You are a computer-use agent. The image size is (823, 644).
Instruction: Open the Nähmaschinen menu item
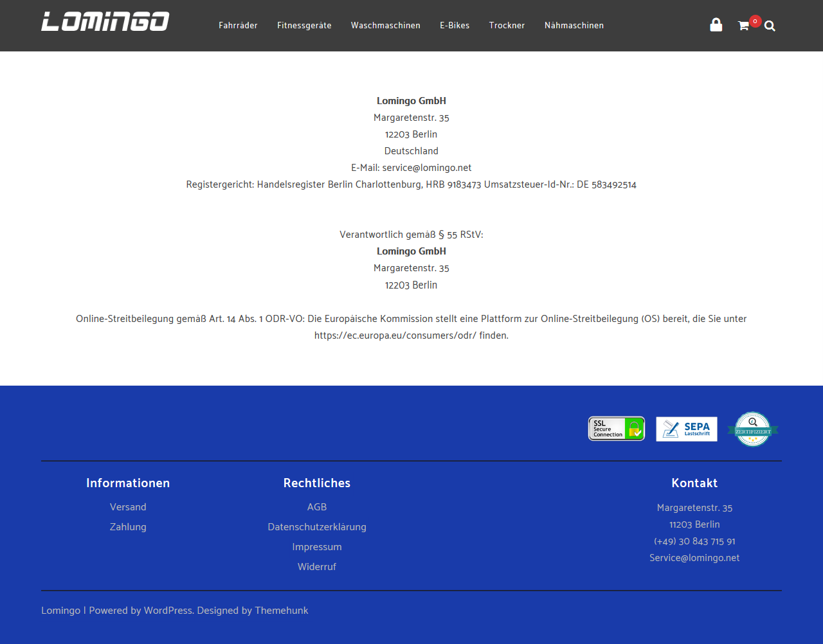(x=574, y=26)
